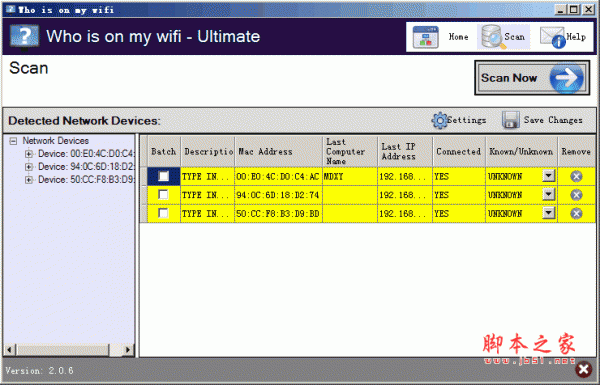Edit TYPE IN description for MDXY row
The height and width of the screenshot is (385, 600).
207,176
